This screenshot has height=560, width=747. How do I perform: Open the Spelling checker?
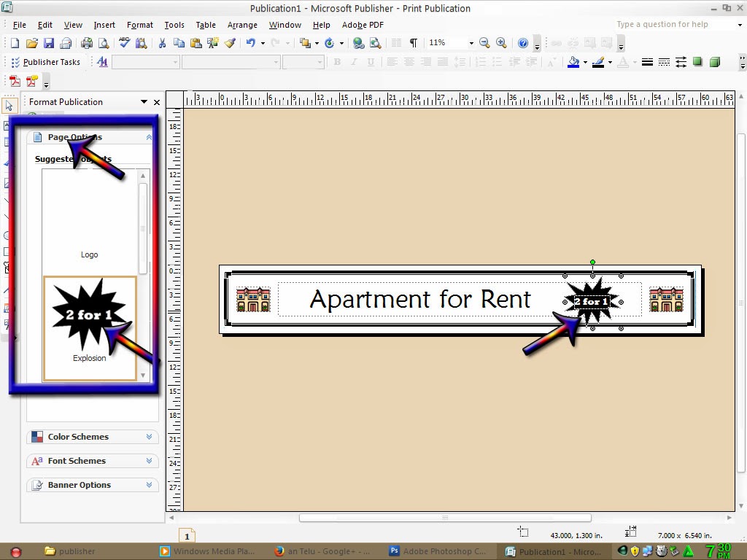point(124,42)
